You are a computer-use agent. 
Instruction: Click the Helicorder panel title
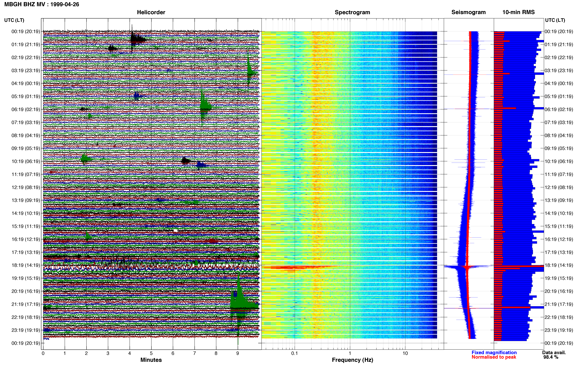coord(151,12)
